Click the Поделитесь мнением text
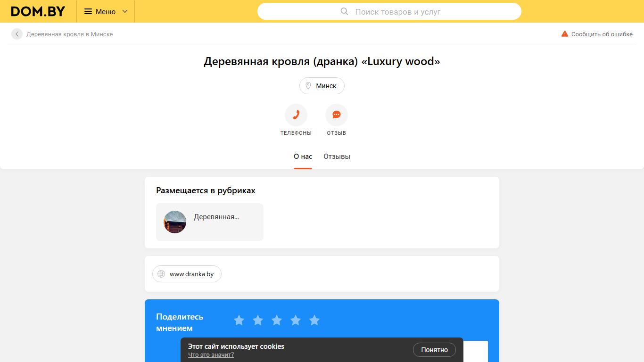This screenshot has width=644, height=362. (180, 322)
